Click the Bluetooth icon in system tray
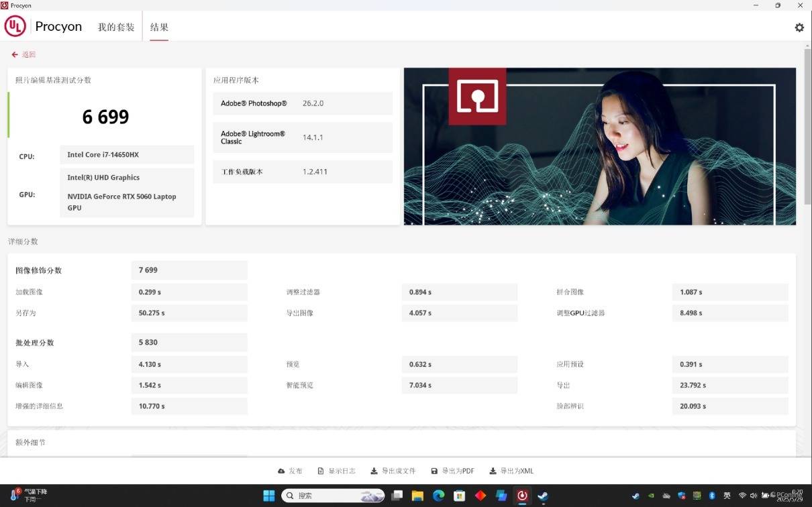Viewport: 812px width, 507px height. [712, 496]
